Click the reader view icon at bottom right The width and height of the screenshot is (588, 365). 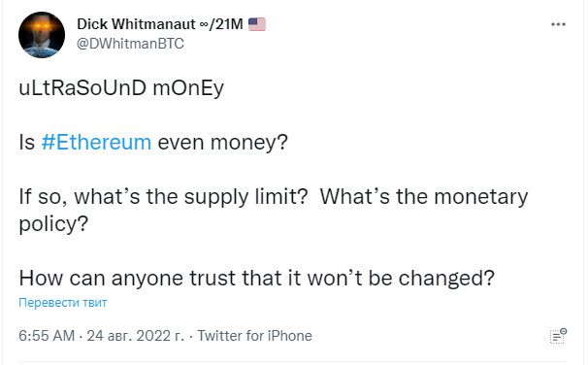click(x=558, y=336)
